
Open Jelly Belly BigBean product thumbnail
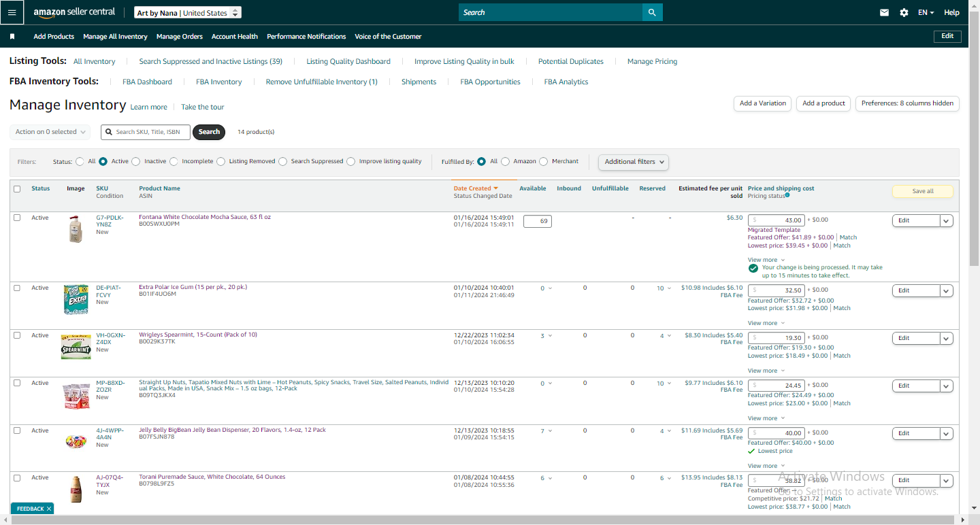point(76,442)
